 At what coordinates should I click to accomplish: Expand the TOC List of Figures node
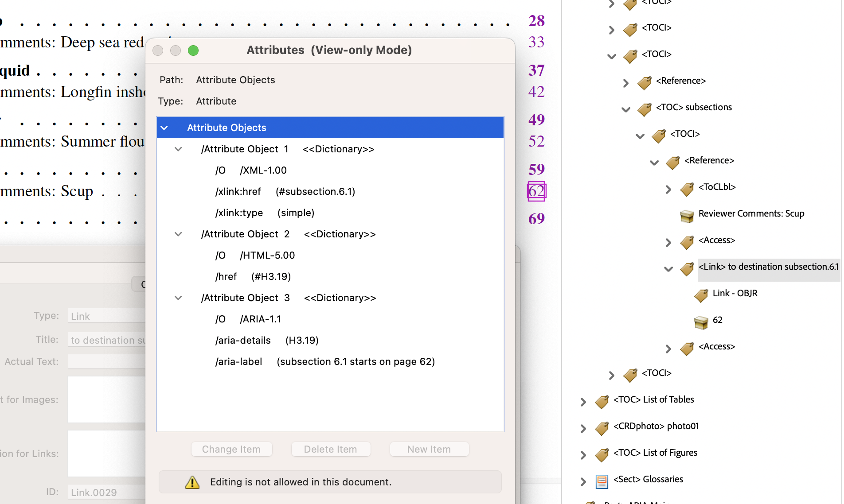point(583,455)
